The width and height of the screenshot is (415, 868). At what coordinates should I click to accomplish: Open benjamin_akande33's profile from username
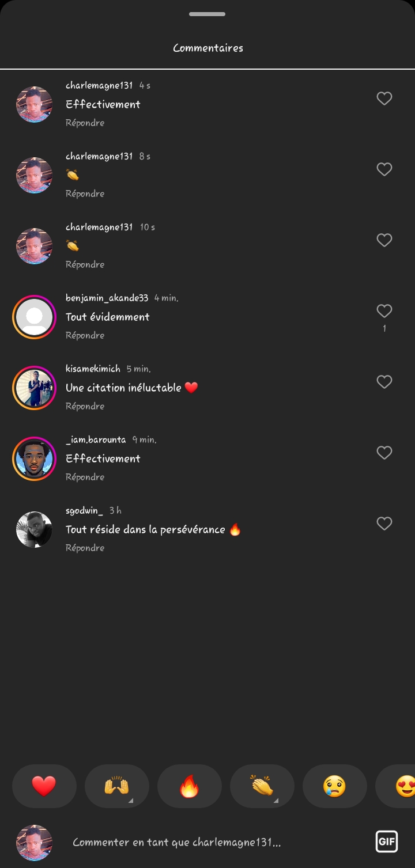(x=107, y=298)
